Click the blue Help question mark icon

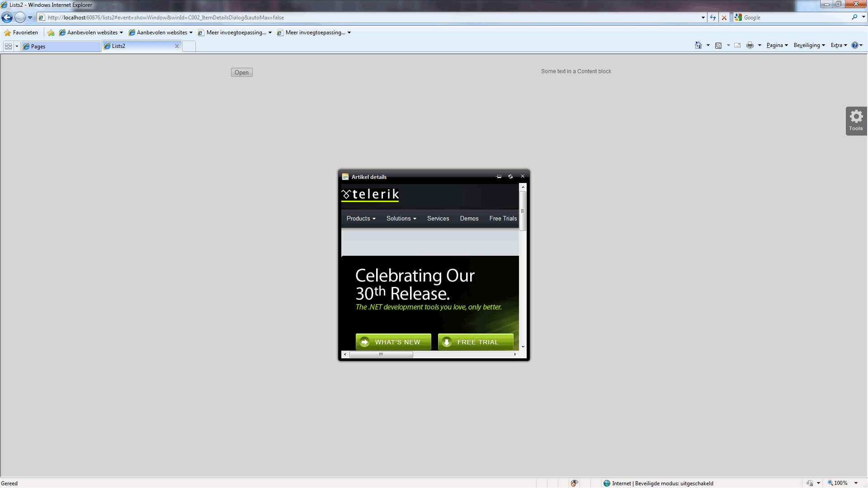point(855,45)
